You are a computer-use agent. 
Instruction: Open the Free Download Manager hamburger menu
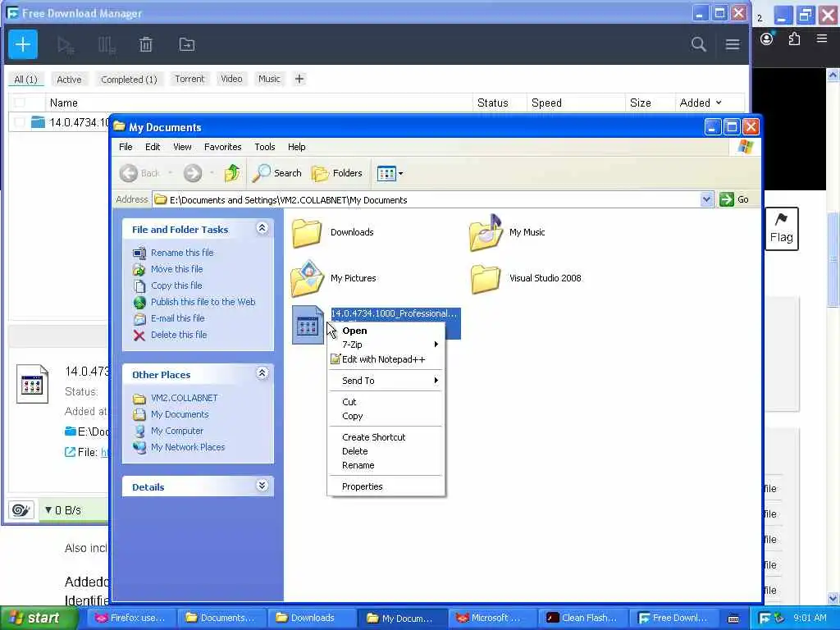coord(733,44)
